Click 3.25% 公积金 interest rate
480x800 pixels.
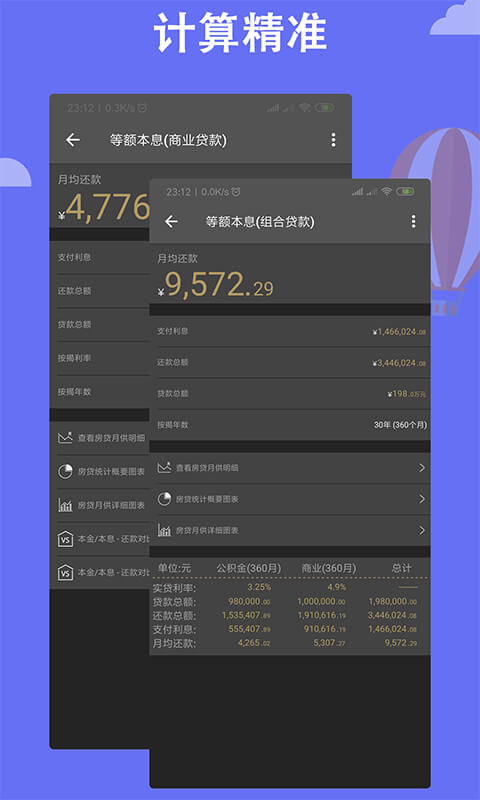click(259, 587)
